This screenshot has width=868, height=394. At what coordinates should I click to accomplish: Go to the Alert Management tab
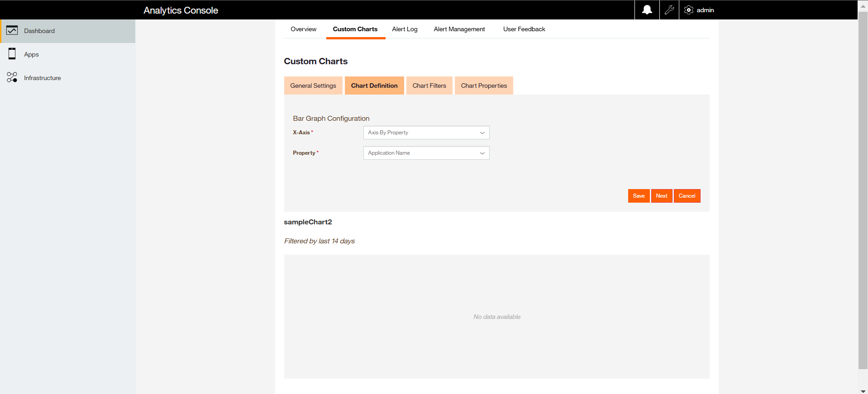point(459,29)
